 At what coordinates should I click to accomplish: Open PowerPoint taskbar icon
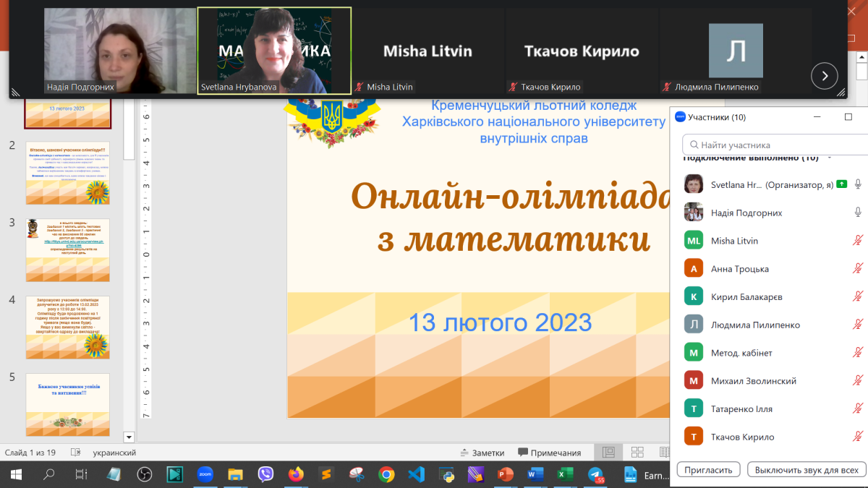(x=505, y=475)
